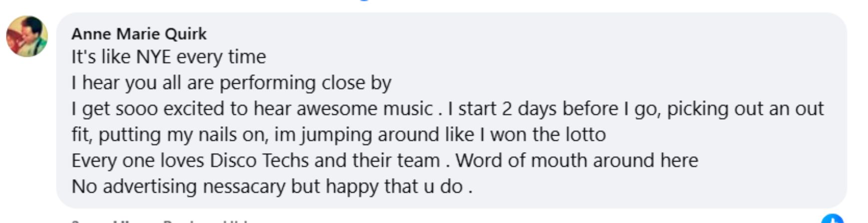Click the line "It's like NYE every time"

[x=168, y=57]
